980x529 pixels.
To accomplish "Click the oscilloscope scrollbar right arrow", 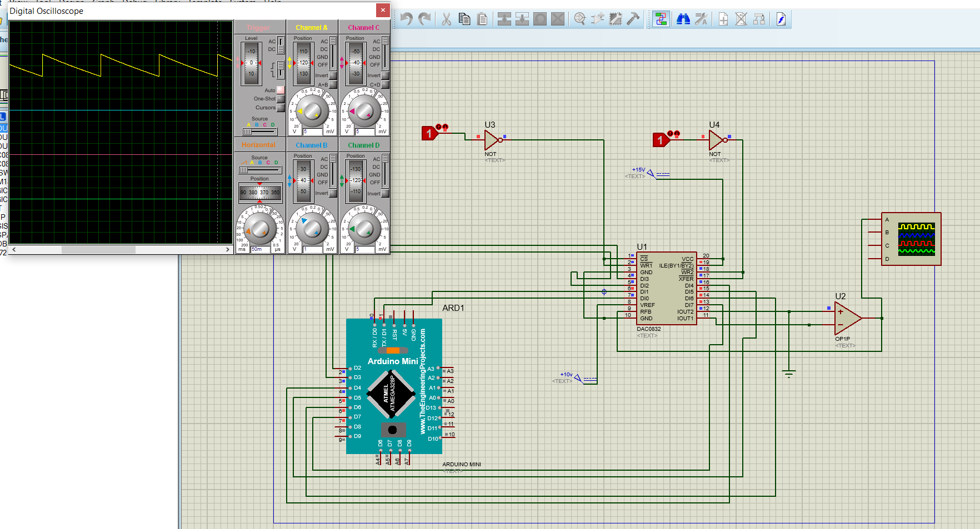I will (228, 250).
